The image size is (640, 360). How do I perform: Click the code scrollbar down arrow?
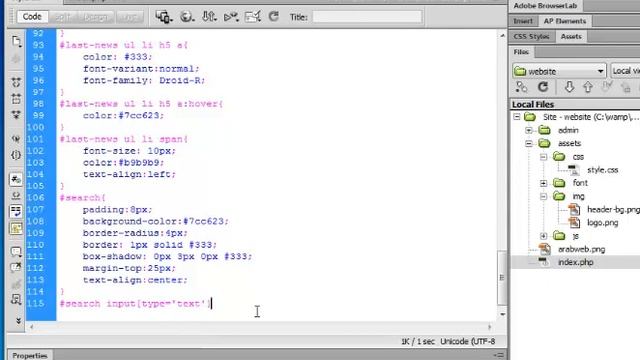point(502,314)
